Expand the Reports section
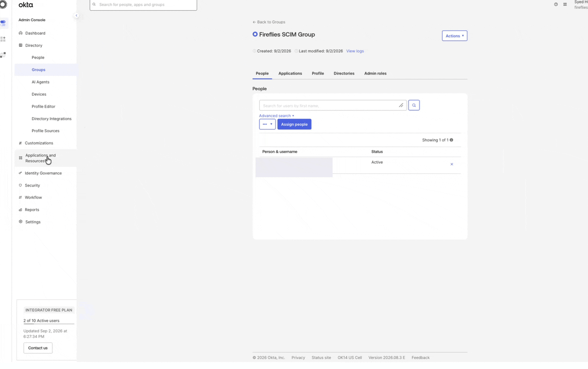Image resolution: width=588 pixels, height=369 pixels. [32, 210]
